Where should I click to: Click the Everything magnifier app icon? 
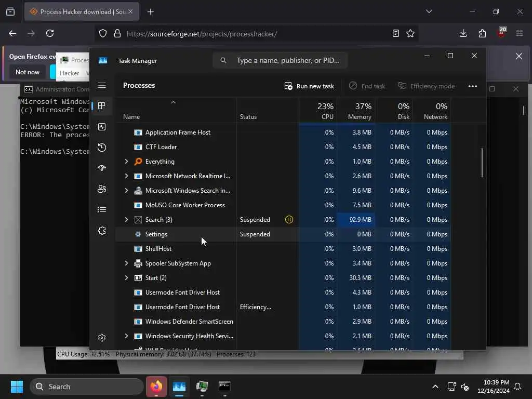(x=138, y=162)
